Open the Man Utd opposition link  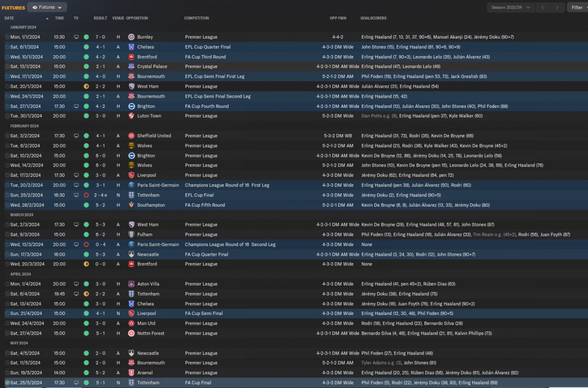(x=146, y=324)
